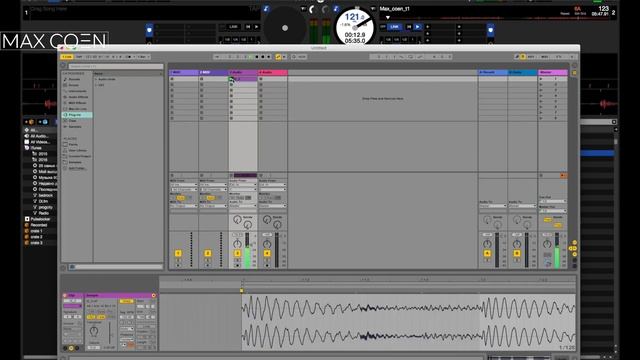Click track 3 Send A knob
Image resolution: width=640 pixels, height=360 pixels.
pyautogui.click(x=237, y=220)
